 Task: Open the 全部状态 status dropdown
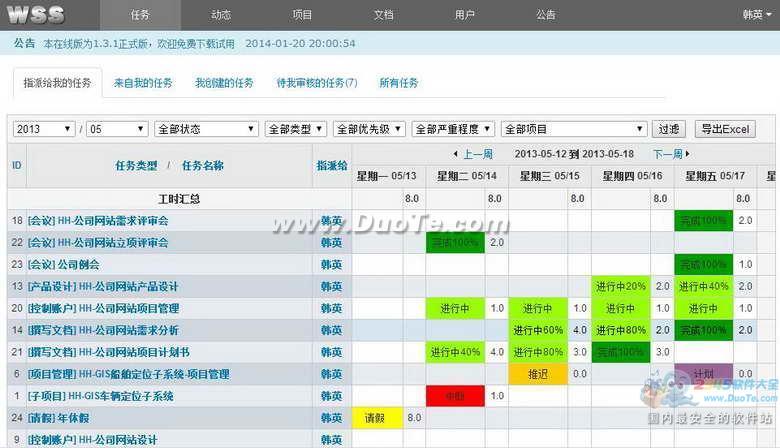click(206, 129)
